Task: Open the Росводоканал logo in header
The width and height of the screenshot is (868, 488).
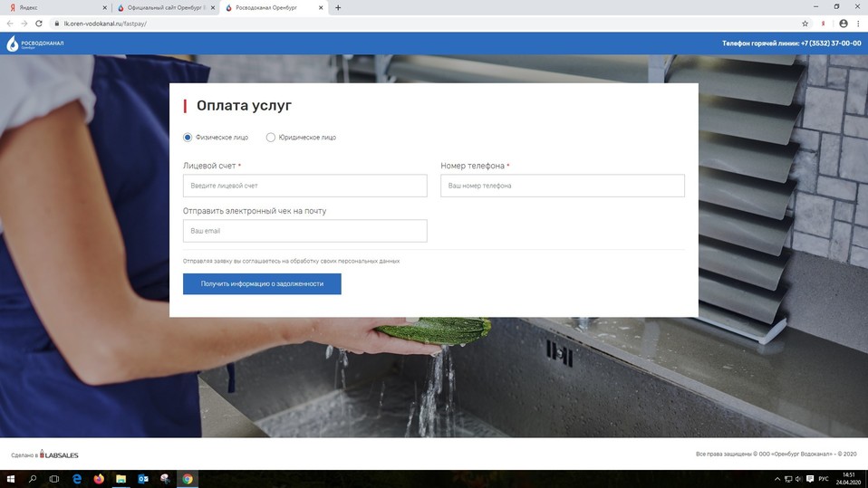Action: pyautogui.click(x=34, y=43)
